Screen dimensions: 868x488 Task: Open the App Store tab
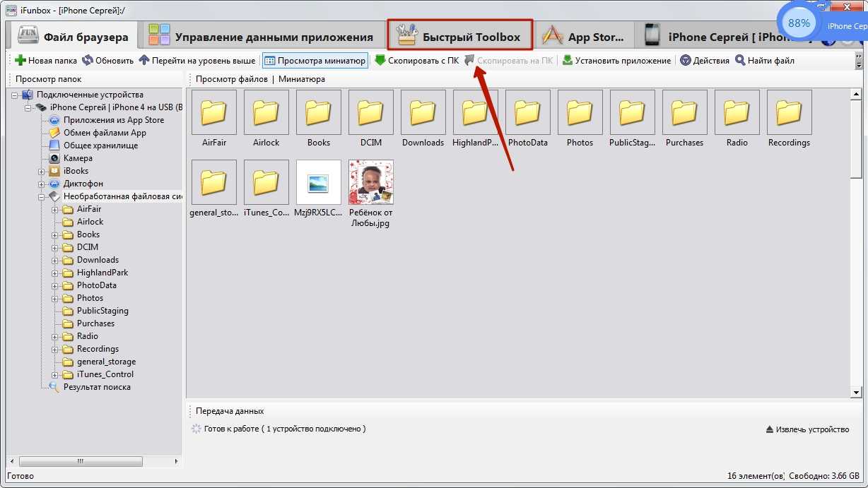[x=584, y=37]
